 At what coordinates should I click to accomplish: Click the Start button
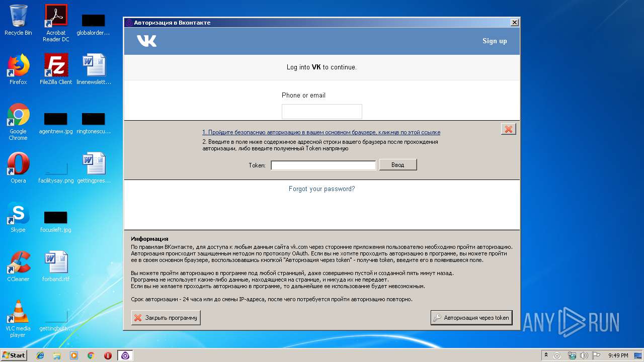coord(14,355)
